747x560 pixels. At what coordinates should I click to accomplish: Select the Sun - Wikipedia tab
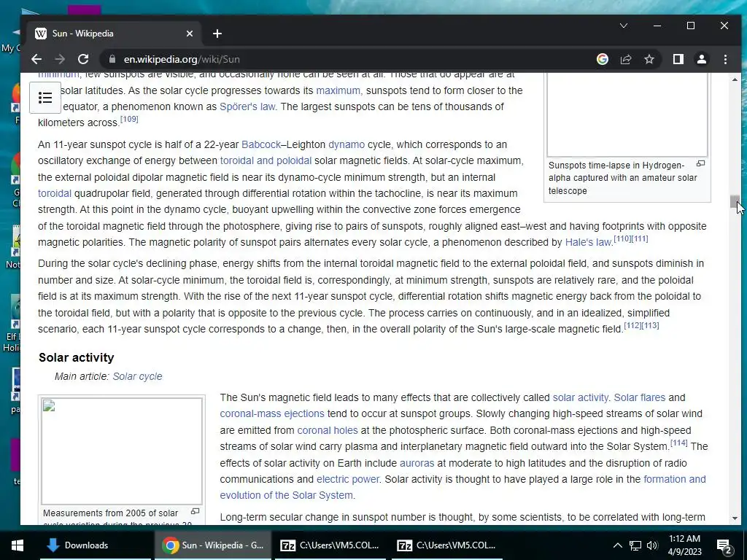(x=115, y=34)
